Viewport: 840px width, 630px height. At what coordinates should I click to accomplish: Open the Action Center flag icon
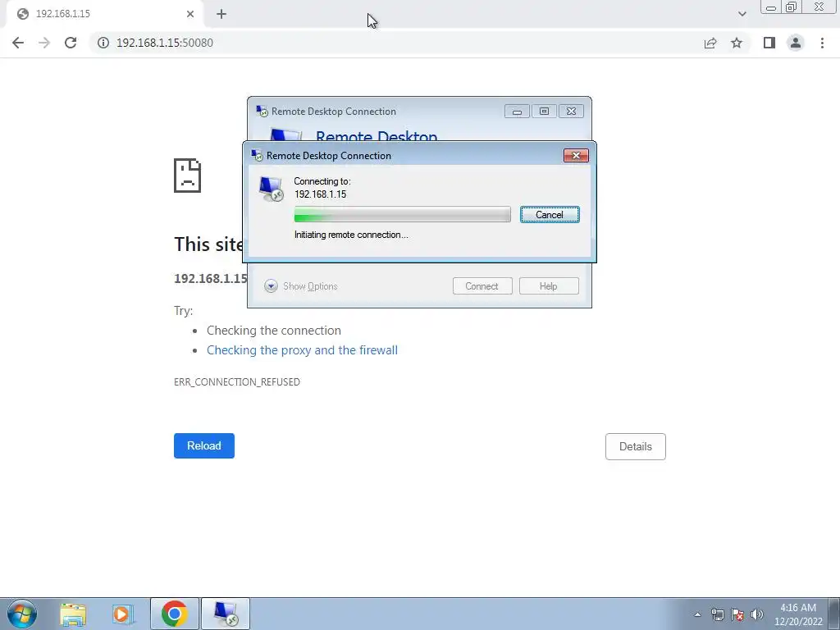click(737, 614)
